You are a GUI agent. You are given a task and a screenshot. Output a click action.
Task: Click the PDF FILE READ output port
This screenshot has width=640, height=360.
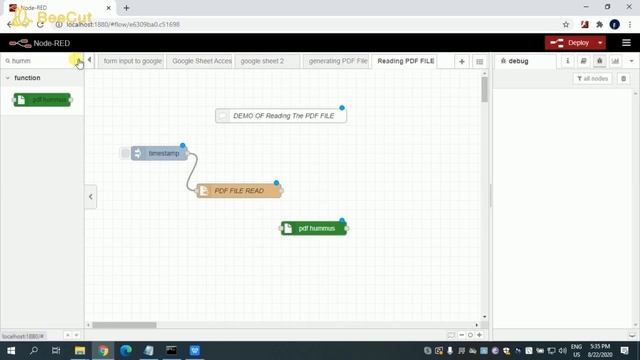[282, 191]
